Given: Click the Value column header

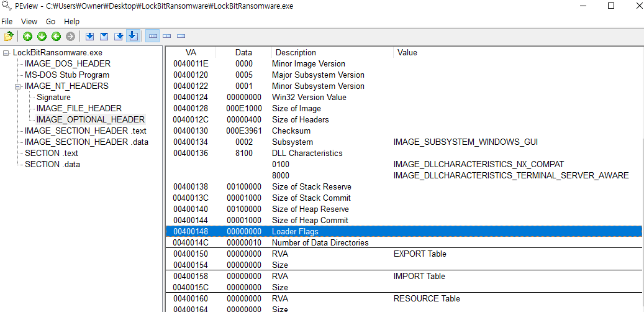Looking at the screenshot, I should 519,53.
